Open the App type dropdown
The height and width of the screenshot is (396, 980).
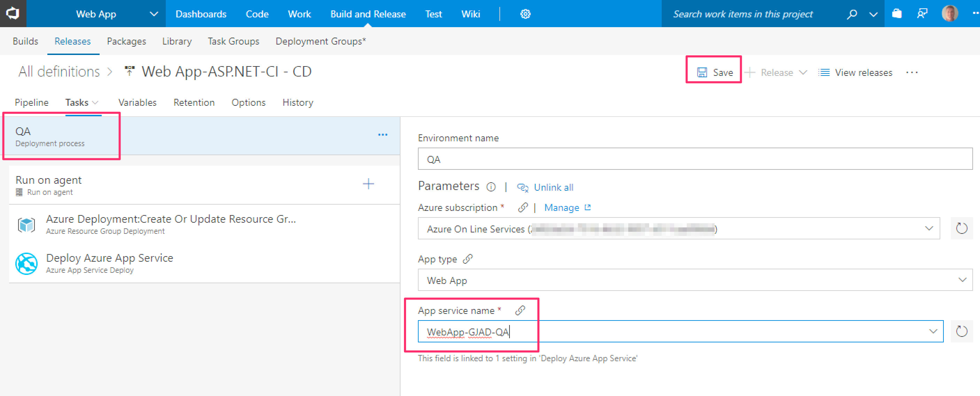tap(962, 280)
